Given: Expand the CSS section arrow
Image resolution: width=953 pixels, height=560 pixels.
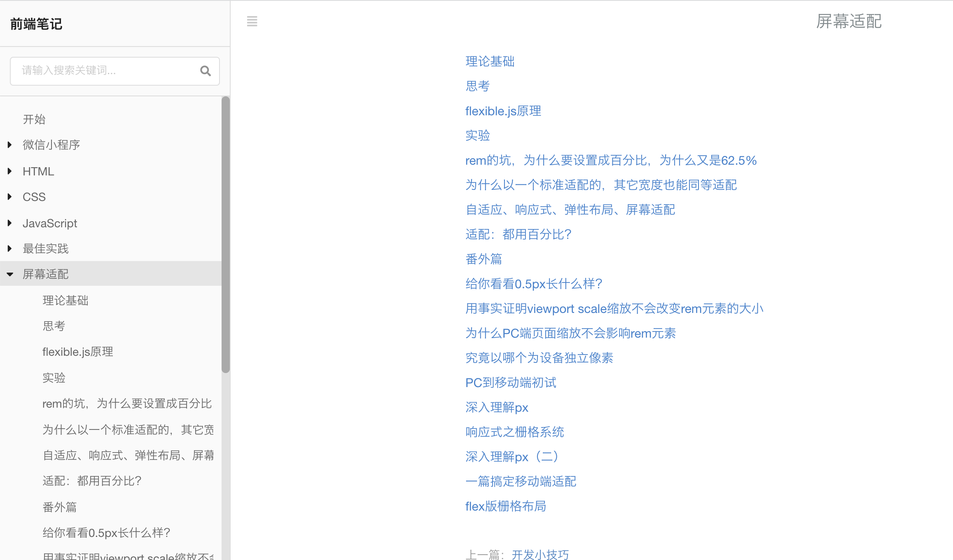Looking at the screenshot, I should tap(10, 197).
